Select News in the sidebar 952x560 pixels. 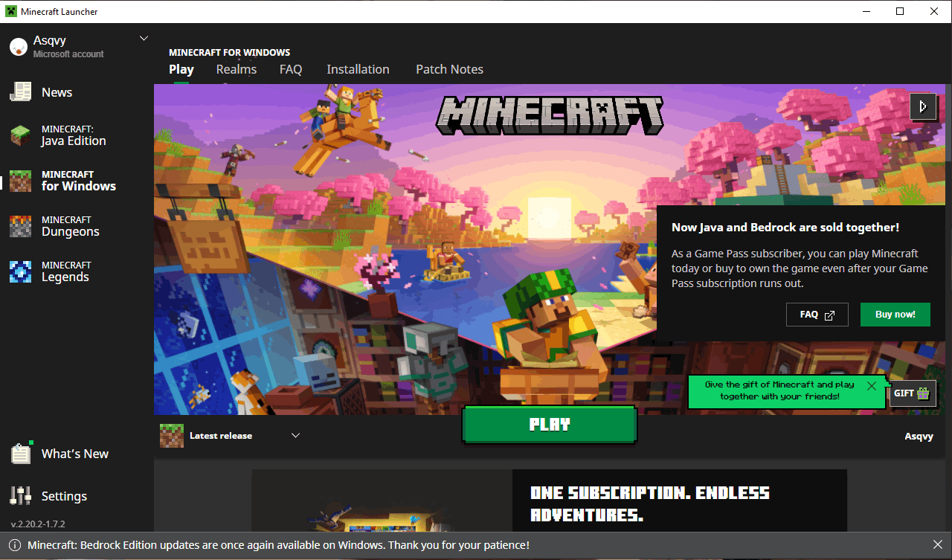(57, 92)
